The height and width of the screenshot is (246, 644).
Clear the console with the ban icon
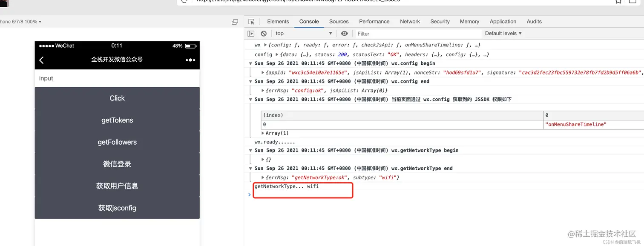point(264,34)
